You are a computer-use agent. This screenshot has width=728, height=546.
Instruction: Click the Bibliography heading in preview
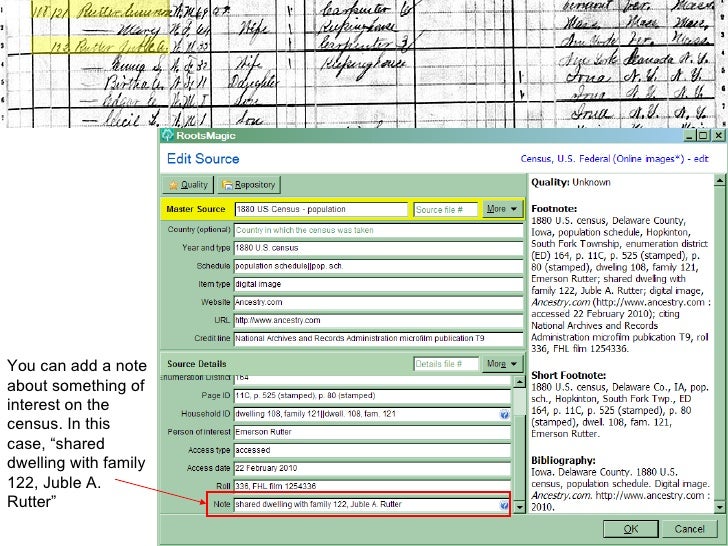coord(563,461)
